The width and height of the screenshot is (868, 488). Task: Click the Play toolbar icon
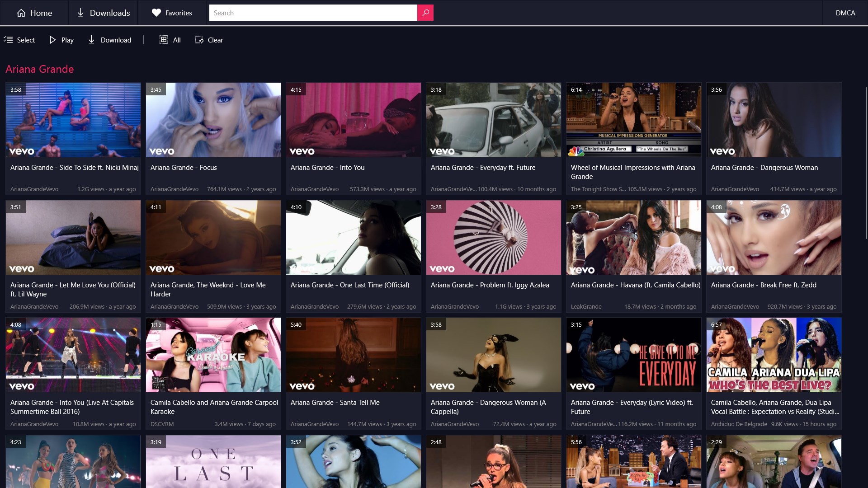pyautogui.click(x=52, y=40)
